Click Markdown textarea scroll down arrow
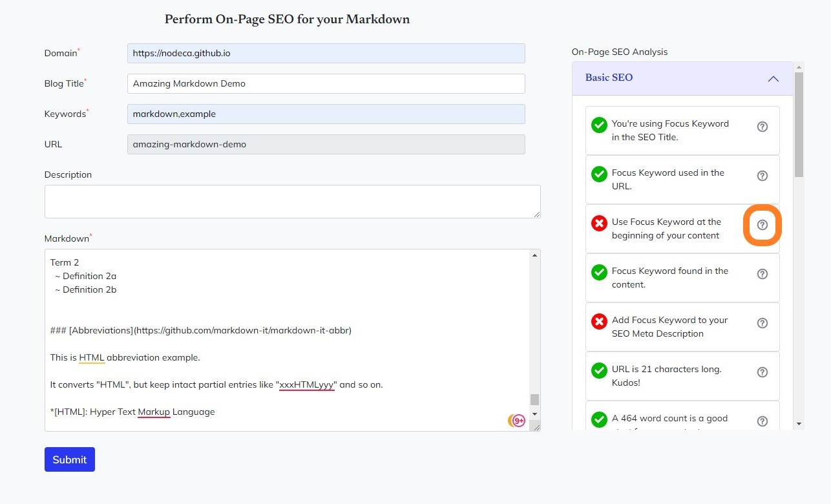 tap(534, 414)
